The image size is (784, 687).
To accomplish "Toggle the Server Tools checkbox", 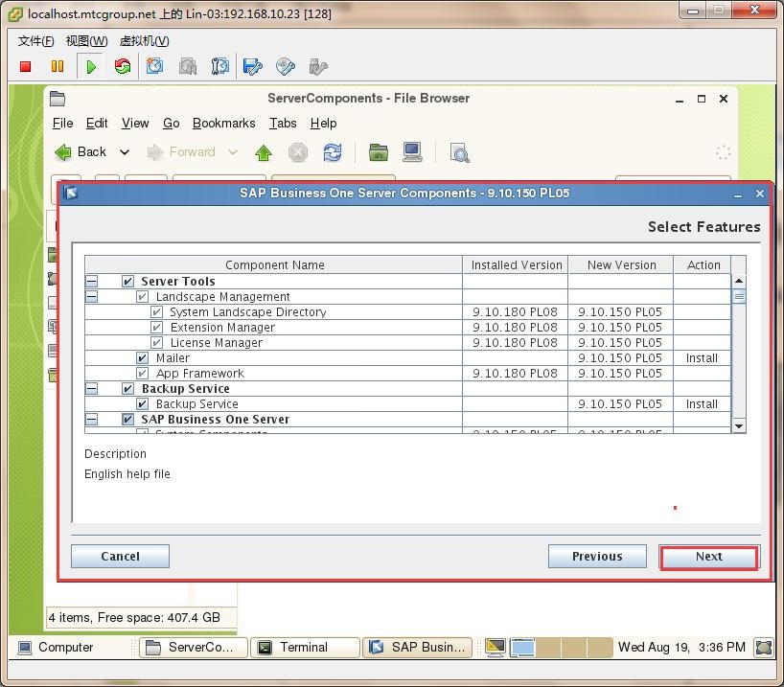I will pyautogui.click(x=127, y=281).
